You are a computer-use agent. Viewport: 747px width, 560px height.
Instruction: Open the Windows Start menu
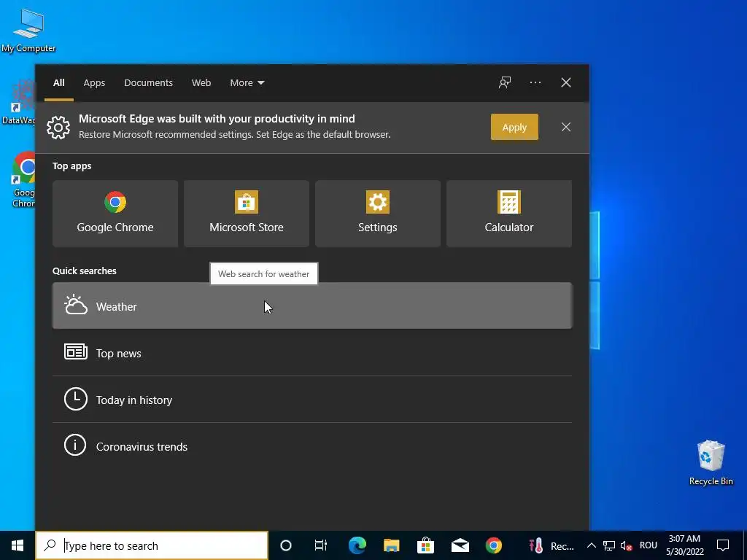coord(18,545)
